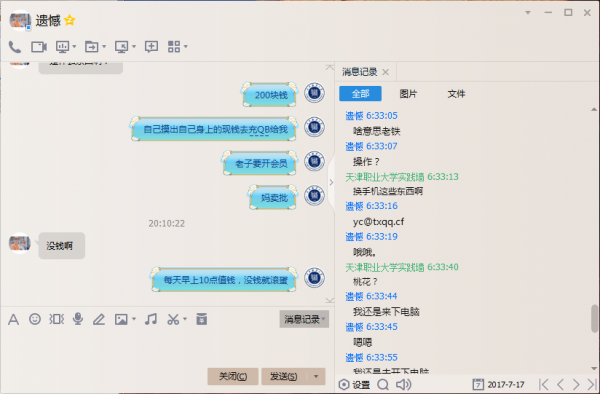This screenshot has height=394, width=600.
Task: Select the microphone voice message icon
Action: pos(78,319)
